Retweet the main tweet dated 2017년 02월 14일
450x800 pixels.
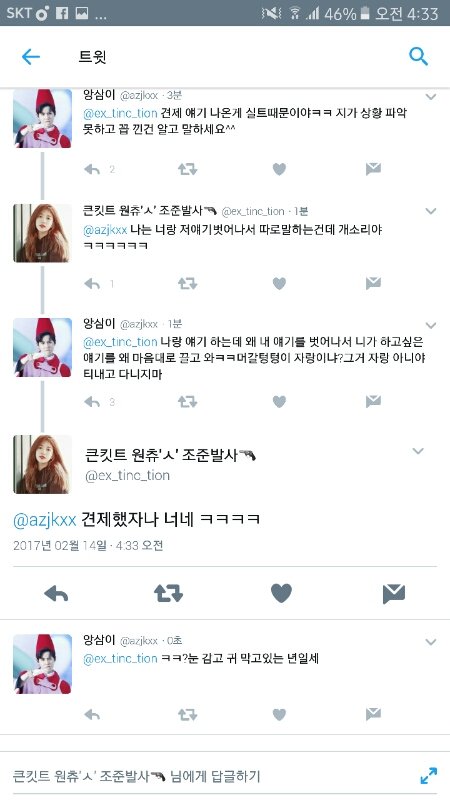[168, 594]
